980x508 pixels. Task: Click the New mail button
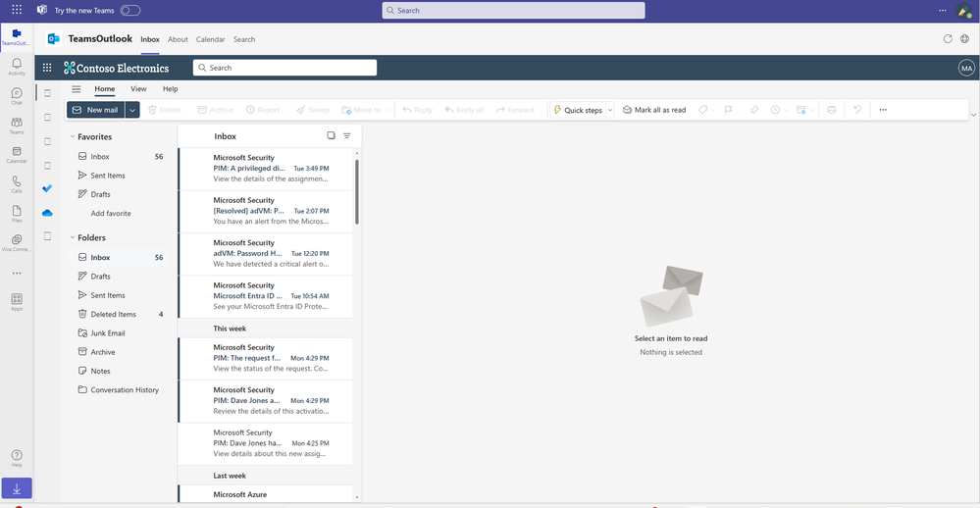pos(96,110)
